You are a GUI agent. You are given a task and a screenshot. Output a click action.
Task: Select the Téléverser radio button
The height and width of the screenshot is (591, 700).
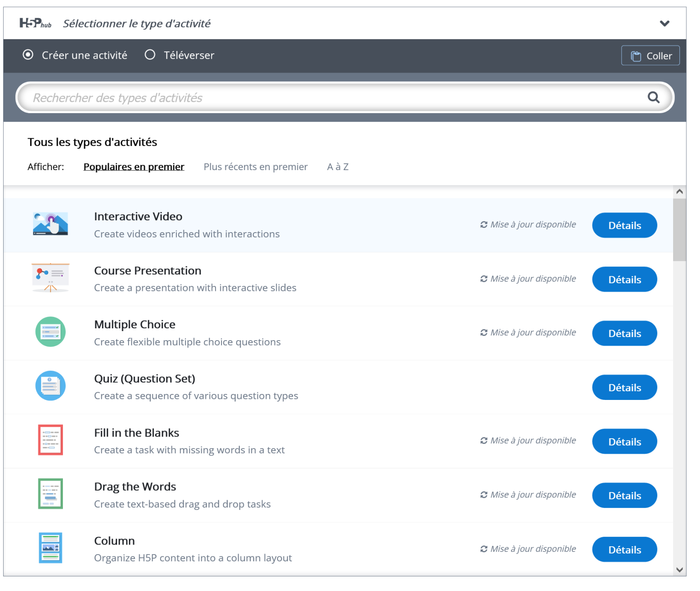(150, 55)
